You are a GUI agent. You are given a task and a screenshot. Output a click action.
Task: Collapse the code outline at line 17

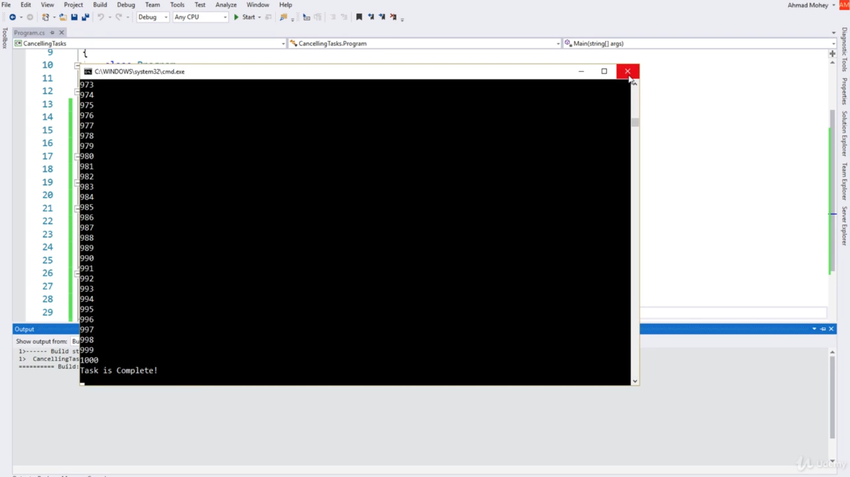coord(77,157)
